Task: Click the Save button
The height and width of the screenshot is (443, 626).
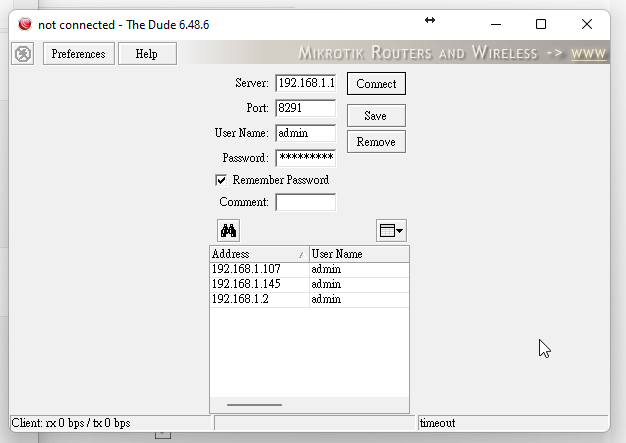Action: click(376, 116)
